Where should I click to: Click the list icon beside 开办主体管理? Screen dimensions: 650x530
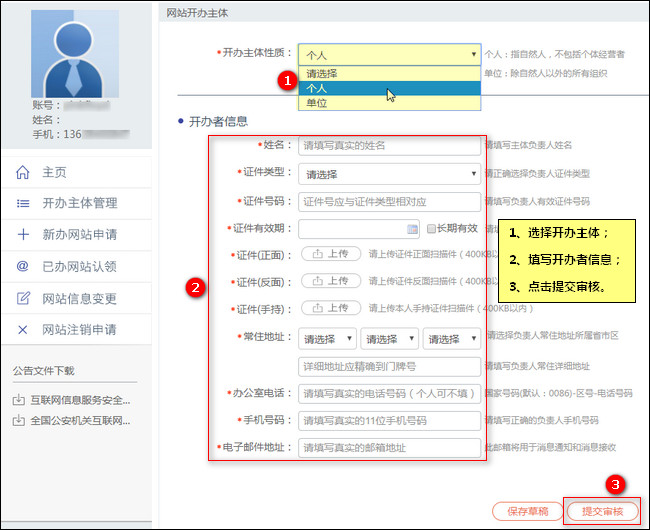[x=23, y=203]
